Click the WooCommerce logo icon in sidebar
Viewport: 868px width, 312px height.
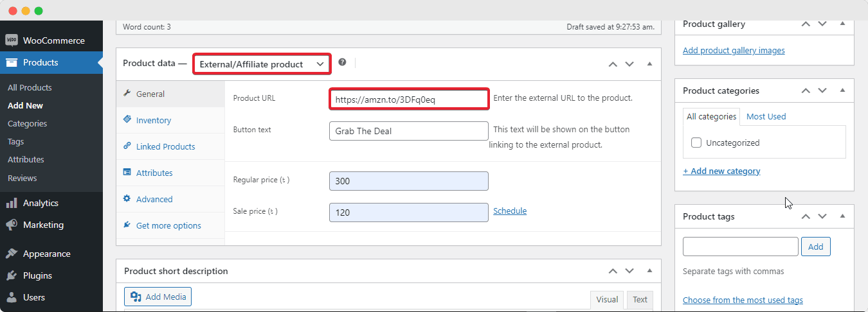[x=12, y=40]
